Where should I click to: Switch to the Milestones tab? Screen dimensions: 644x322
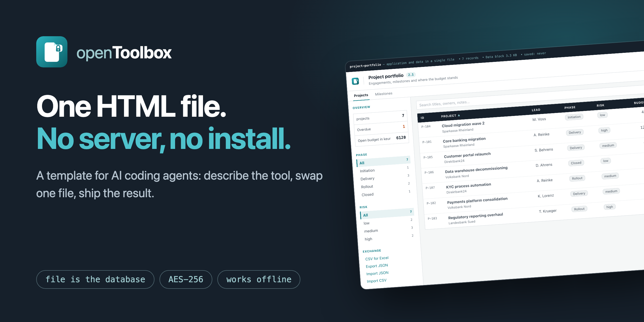(384, 94)
